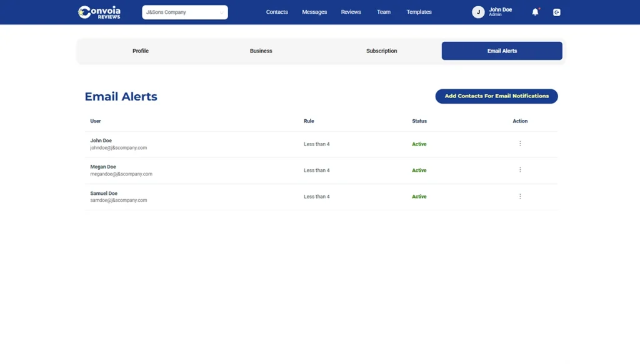Open Reviews in the top navigation

point(351,12)
